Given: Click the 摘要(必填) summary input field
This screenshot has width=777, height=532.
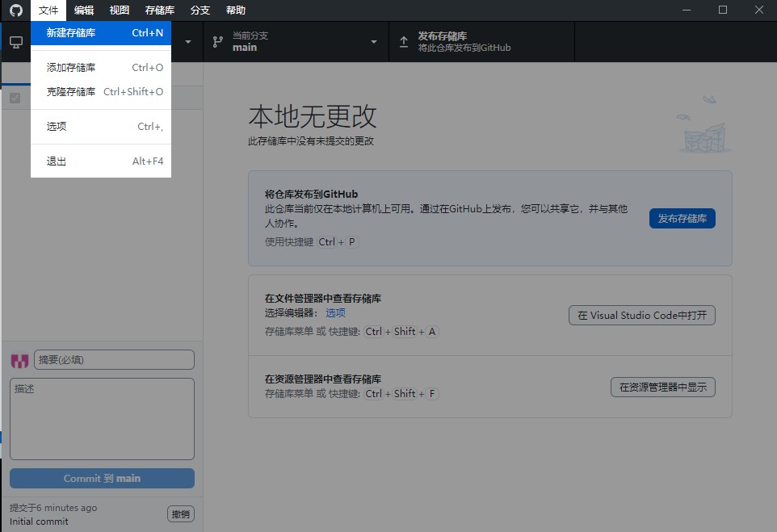Looking at the screenshot, I should click(114, 360).
